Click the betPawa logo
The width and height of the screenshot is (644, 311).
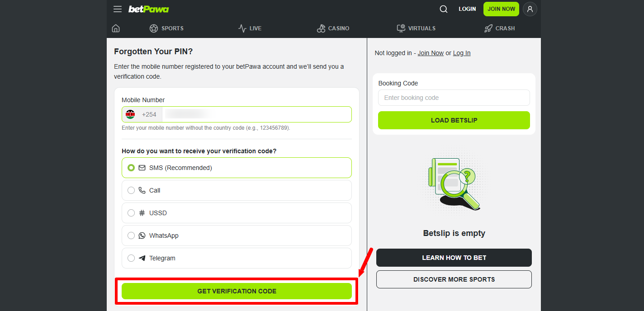(x=148, y=9)
